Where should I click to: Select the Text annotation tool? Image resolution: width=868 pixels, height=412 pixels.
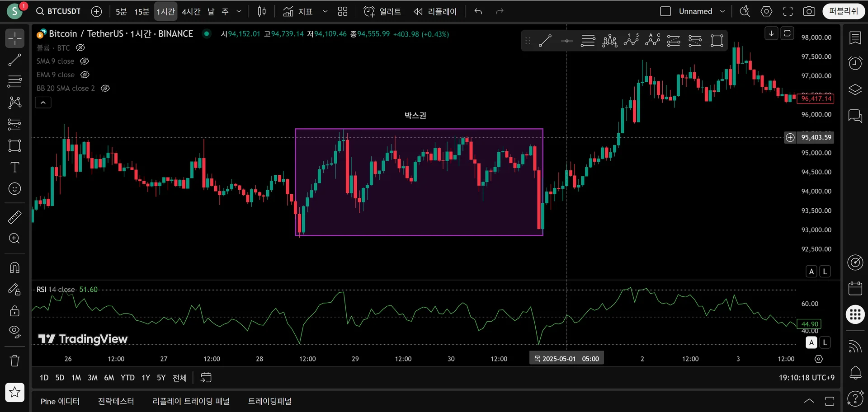click(15, 167)
